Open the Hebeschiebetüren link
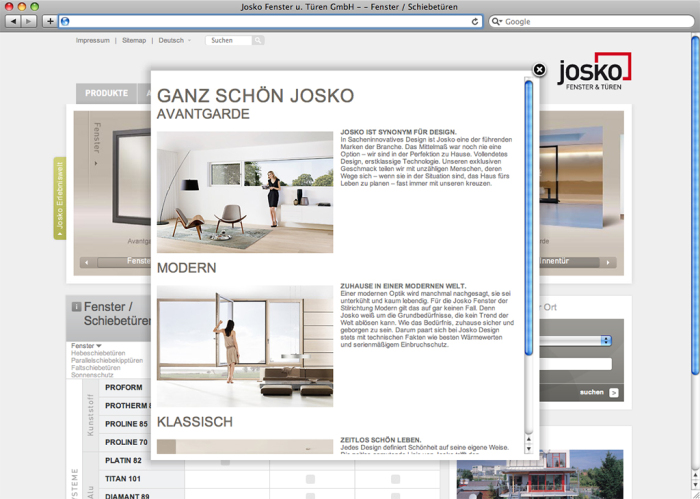This screenshot has width=700, height=499. pos(98,353)
